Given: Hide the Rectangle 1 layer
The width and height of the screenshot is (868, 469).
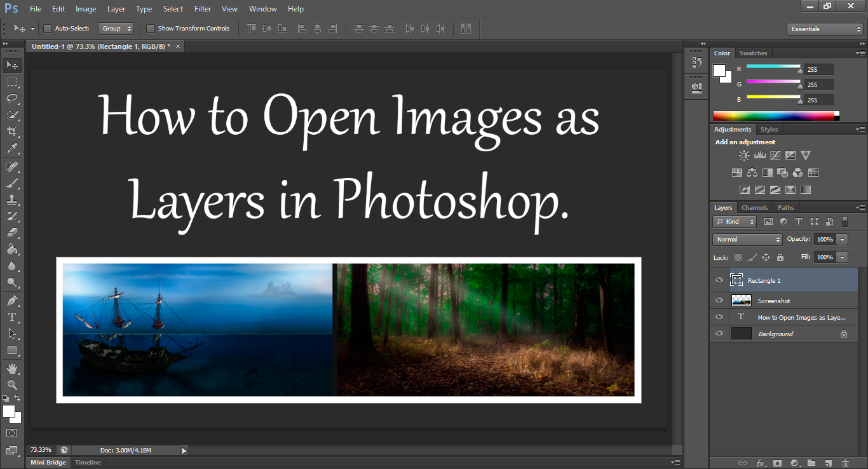Looking at the screenshot, I should (x=719, y=280).
